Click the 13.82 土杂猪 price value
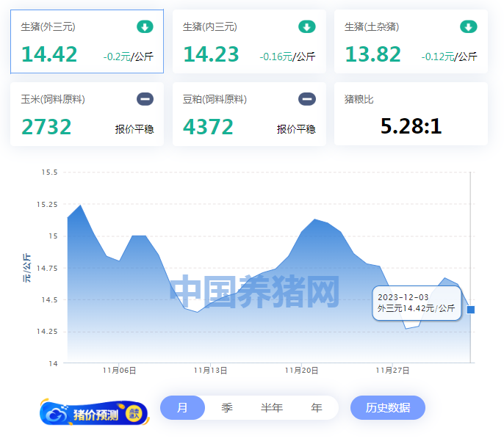 pos(372,55)
